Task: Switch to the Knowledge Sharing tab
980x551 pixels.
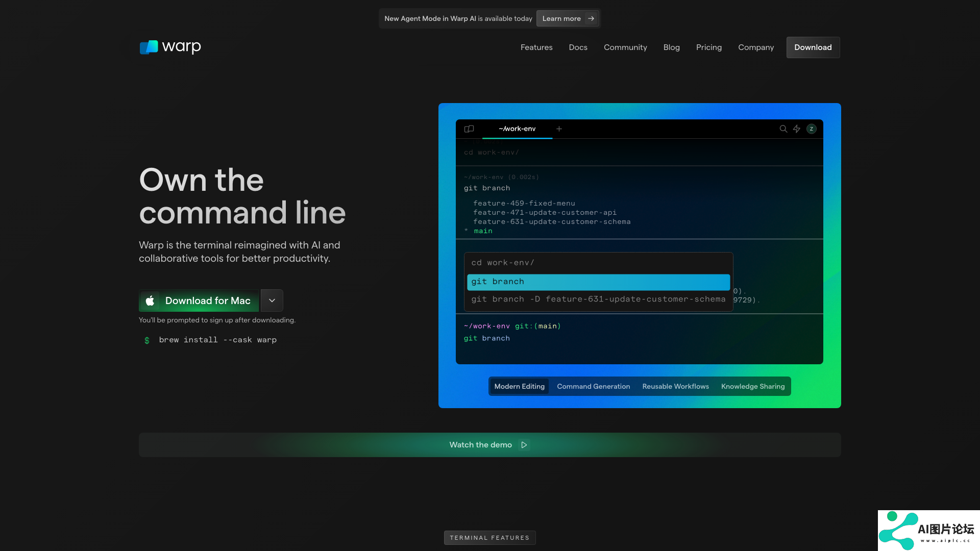Action: click(x=753, y=386)
